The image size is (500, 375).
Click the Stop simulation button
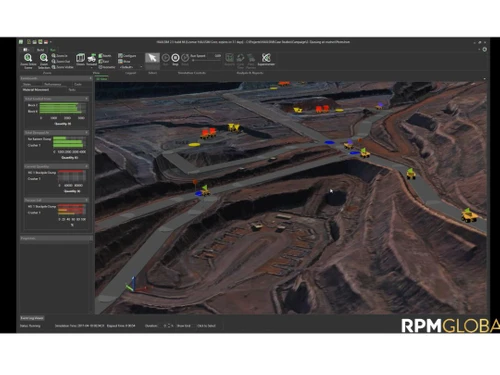pyautogui.click(x=175, y=58)
